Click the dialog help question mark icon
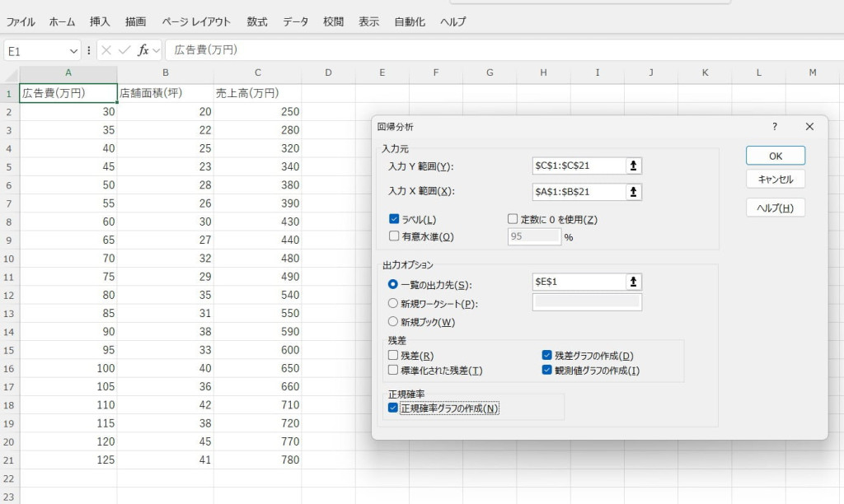This screenshot has height=504, width=844. (774, 127)
